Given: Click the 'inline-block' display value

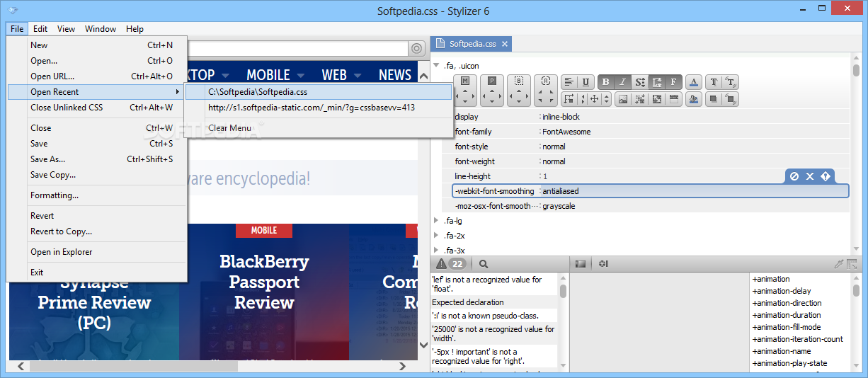Looking at the screenshot, I should click(x=561, y=117).
